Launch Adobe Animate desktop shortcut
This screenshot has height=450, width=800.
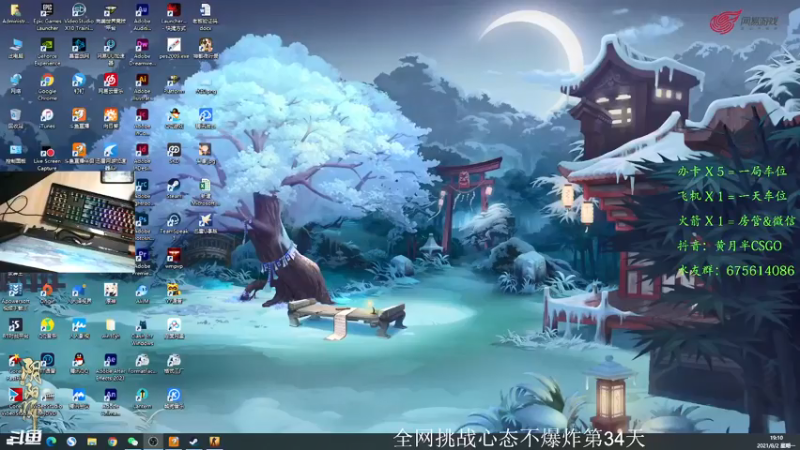(110, 401)
